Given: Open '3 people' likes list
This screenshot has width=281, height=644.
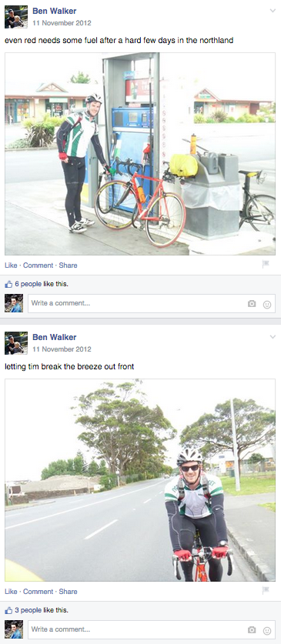Looking at the screenshot, I should point(28,610).
